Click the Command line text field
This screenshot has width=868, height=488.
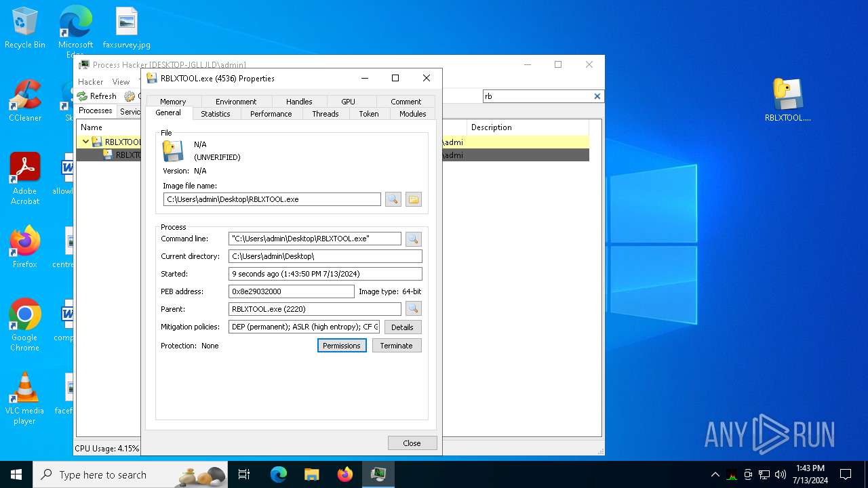point(315,239)
